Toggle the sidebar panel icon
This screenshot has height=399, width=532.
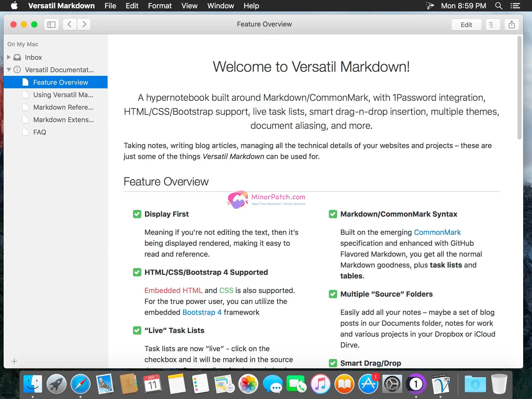pyautogui.click(x=51, y=25)
